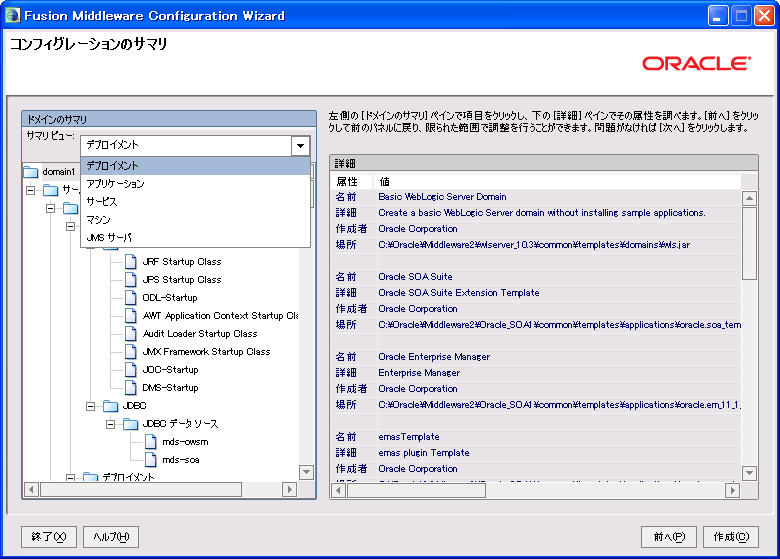
Task: Click the Oracle SOA Suite Extension Template description
Action: pyautogui.click(x=459, y=293)
